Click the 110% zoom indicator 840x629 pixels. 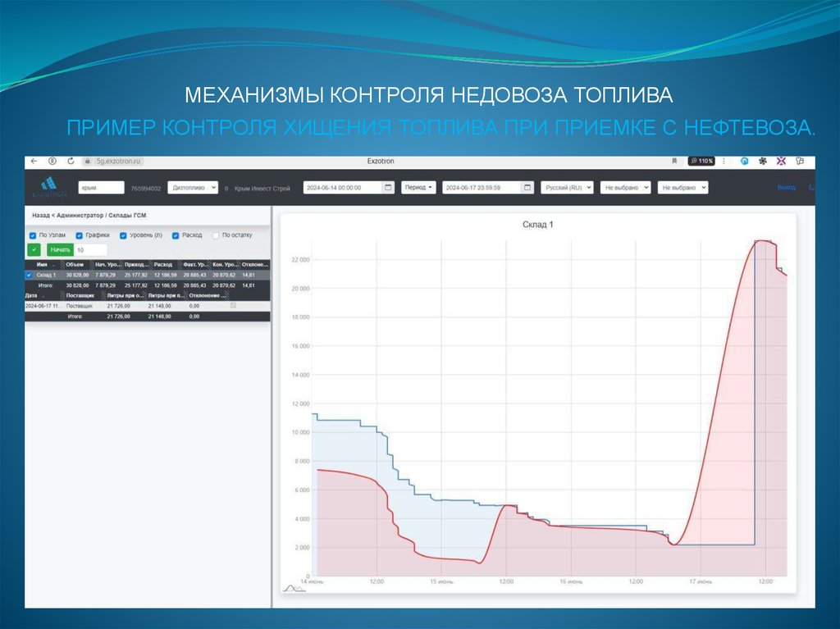coord(701,161)
